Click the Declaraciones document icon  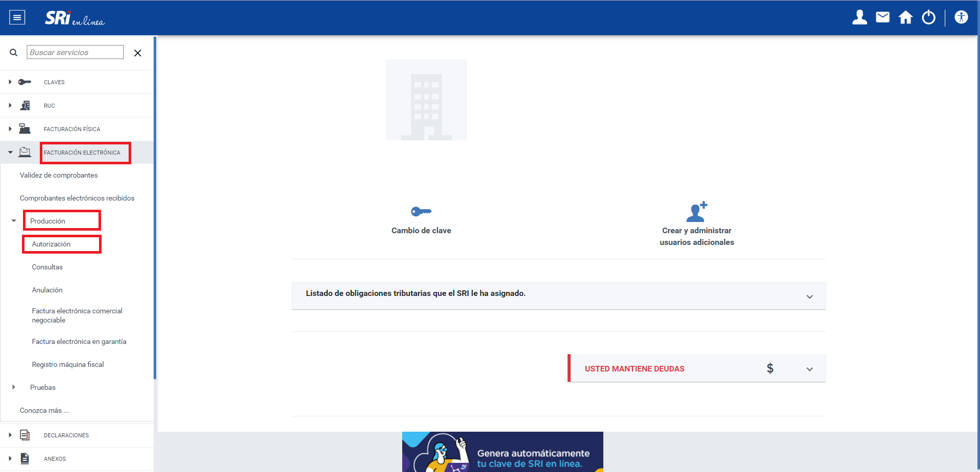24,435
